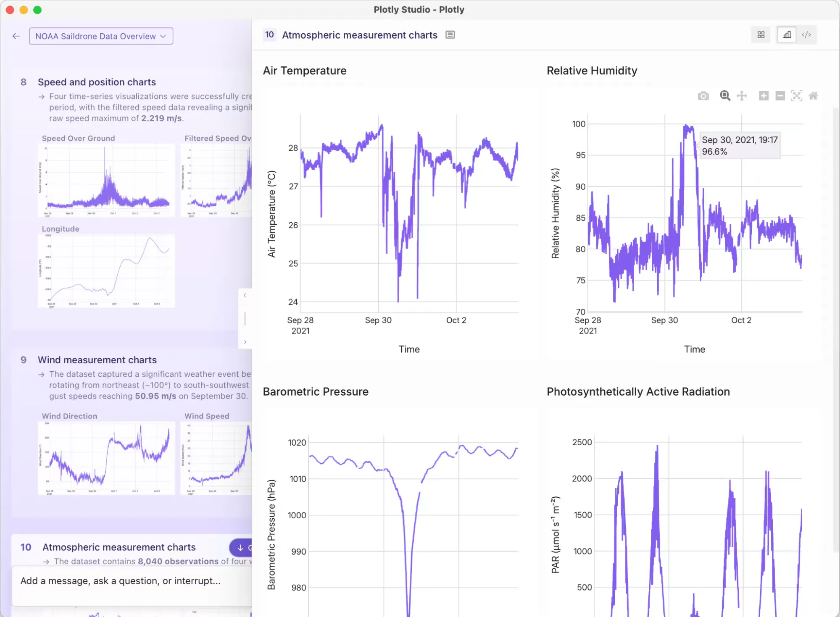Screen dimensions: 840x617
Task: Open the Wind Direction thumbnail chart
Action: coord(106,458)
